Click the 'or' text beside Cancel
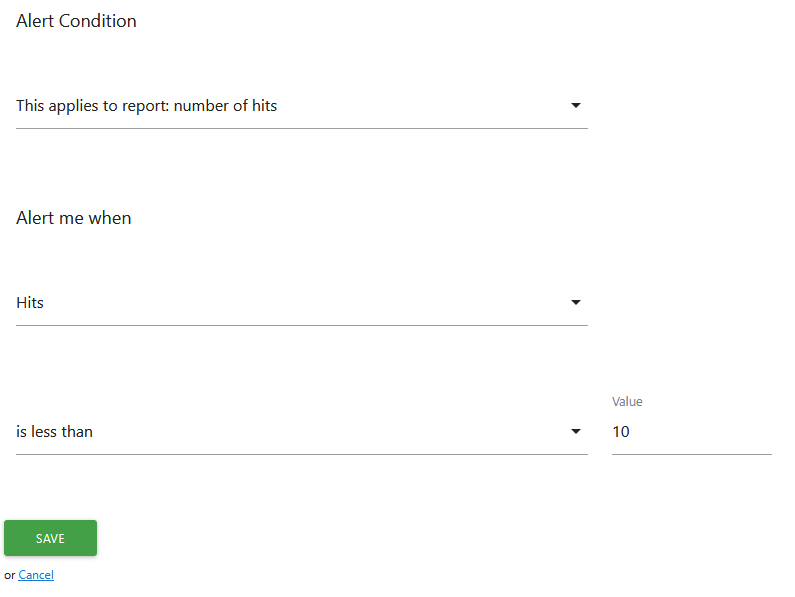795x597 pixels. click(10, 575)
